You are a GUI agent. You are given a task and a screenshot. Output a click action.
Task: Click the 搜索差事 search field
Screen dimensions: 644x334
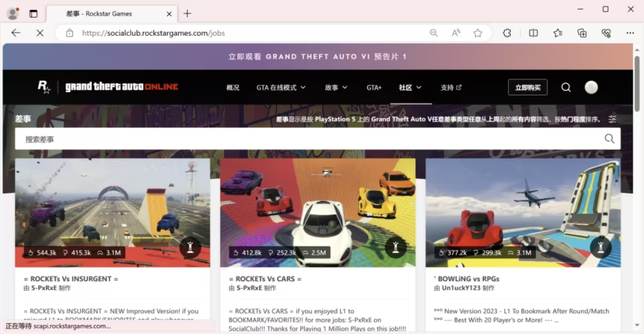pyautogui.click(x=318, y=139)
